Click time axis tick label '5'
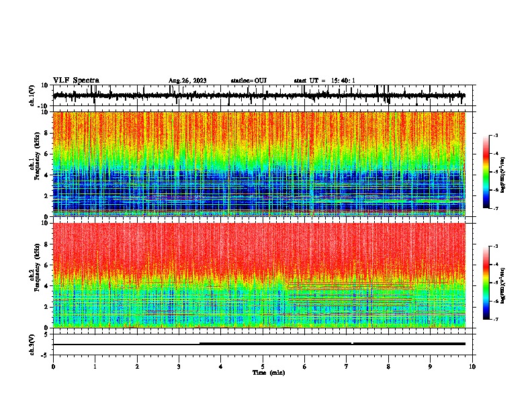This screenshot has height=411, width=532. tap(263, 367)
